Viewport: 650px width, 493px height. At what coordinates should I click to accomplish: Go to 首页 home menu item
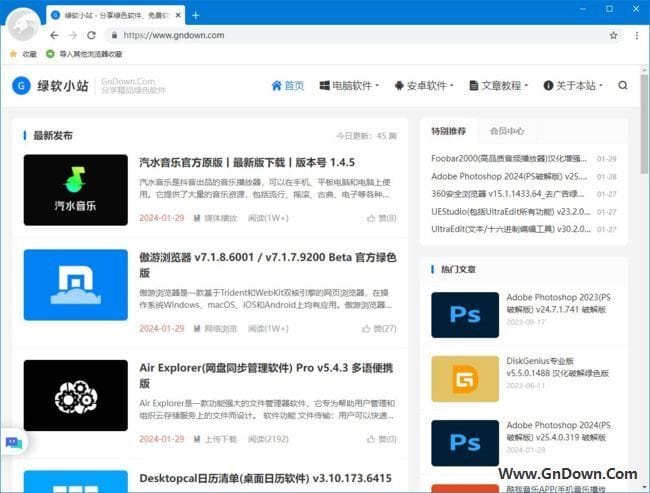coord(288,86)
